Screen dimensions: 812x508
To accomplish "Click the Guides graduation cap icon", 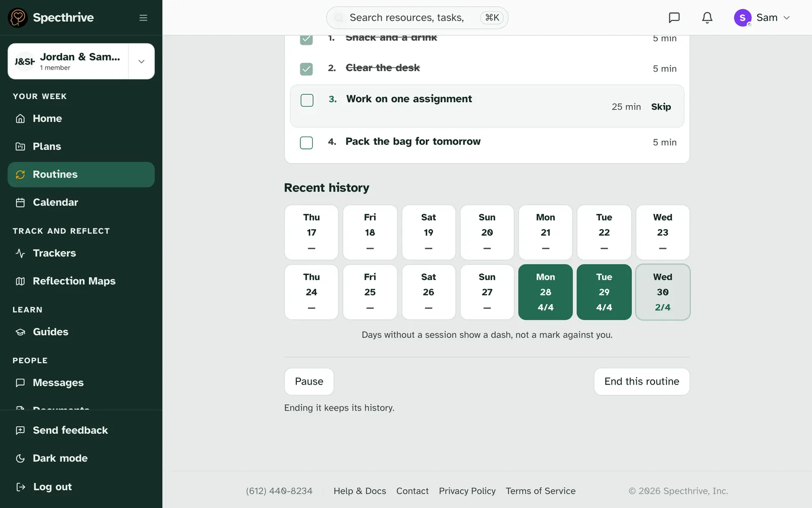I will [20, 332].
